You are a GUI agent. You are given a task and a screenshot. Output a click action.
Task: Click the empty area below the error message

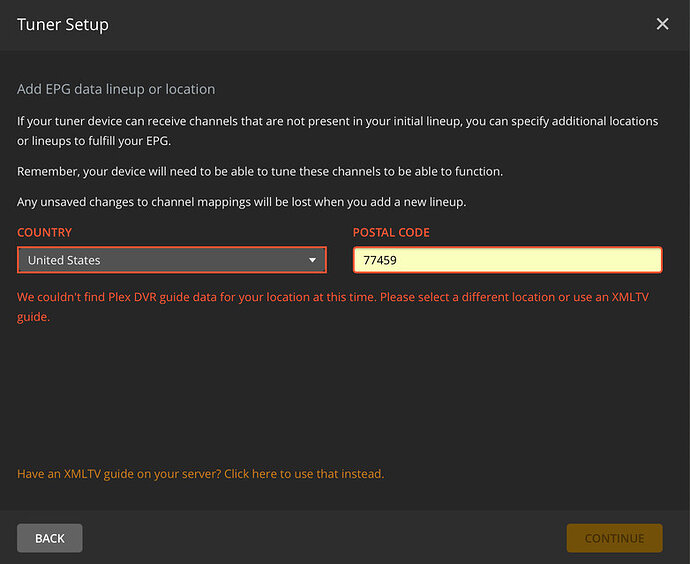tap(340, 390)
